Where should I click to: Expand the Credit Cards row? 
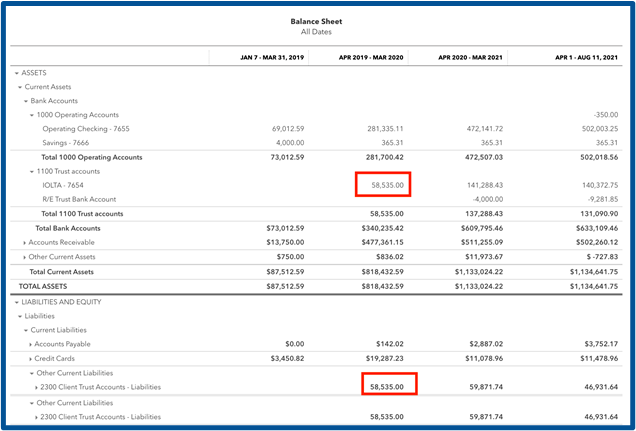pos(31,359)
